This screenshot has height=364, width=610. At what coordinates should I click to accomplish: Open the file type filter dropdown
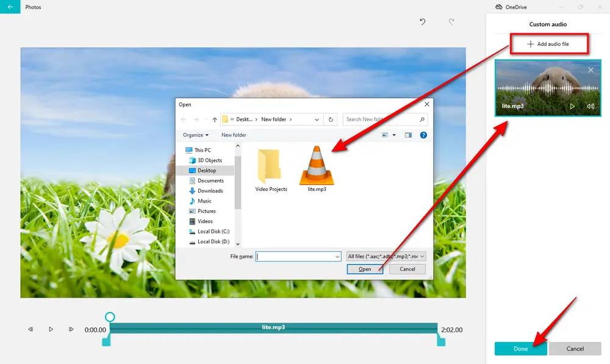(x=386, y=257)
